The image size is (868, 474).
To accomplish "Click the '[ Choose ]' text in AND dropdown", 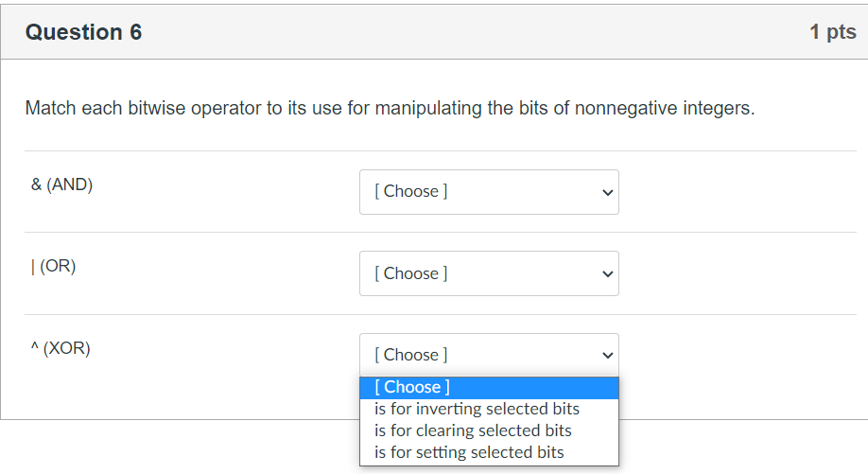I will pos(411,191).
